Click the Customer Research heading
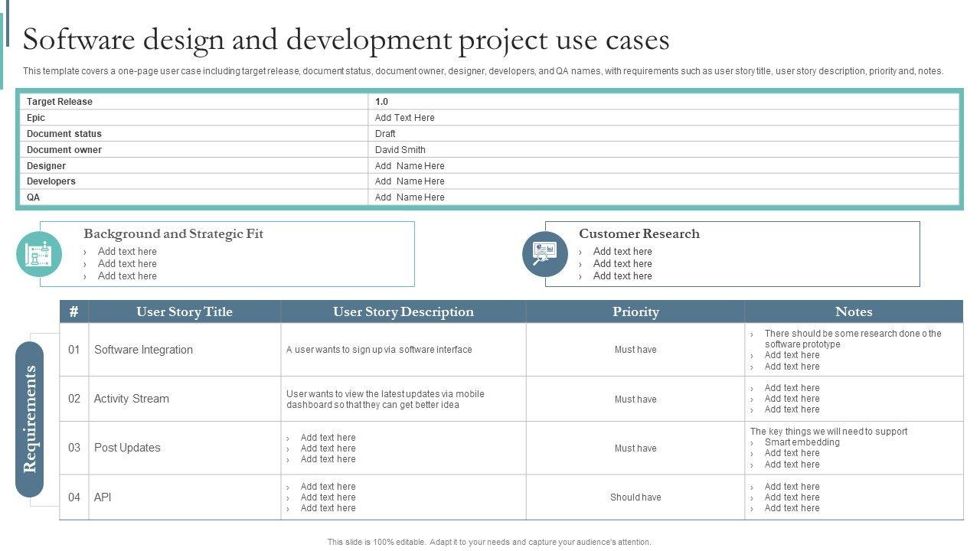The height and width of the screenshot is (551, 980). (639, 234)
